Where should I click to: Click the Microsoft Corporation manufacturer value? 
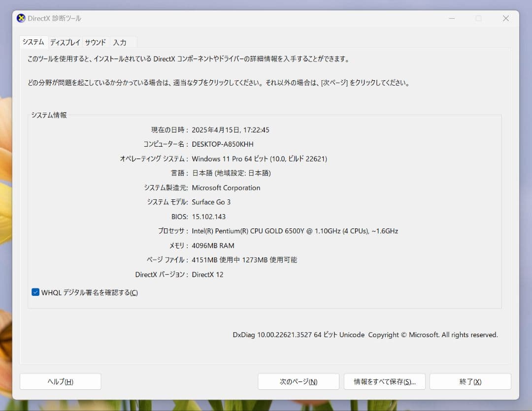click(x=226, y=188)
